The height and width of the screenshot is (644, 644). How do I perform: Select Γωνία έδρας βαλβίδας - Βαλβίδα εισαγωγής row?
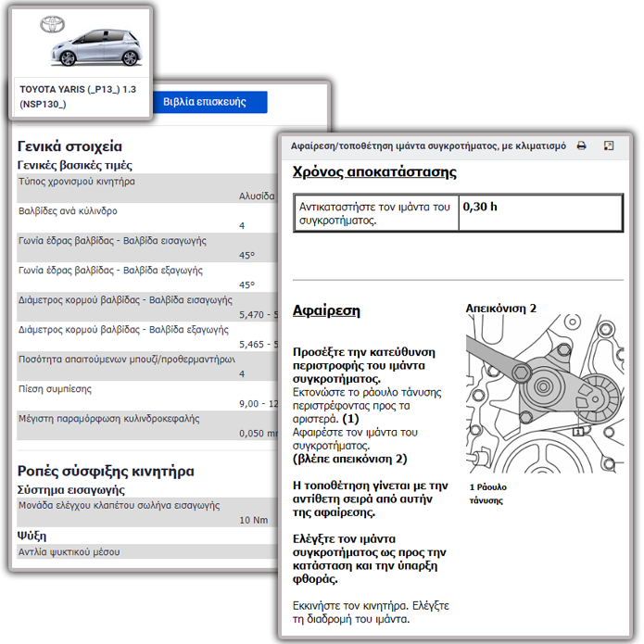[147, 247]
